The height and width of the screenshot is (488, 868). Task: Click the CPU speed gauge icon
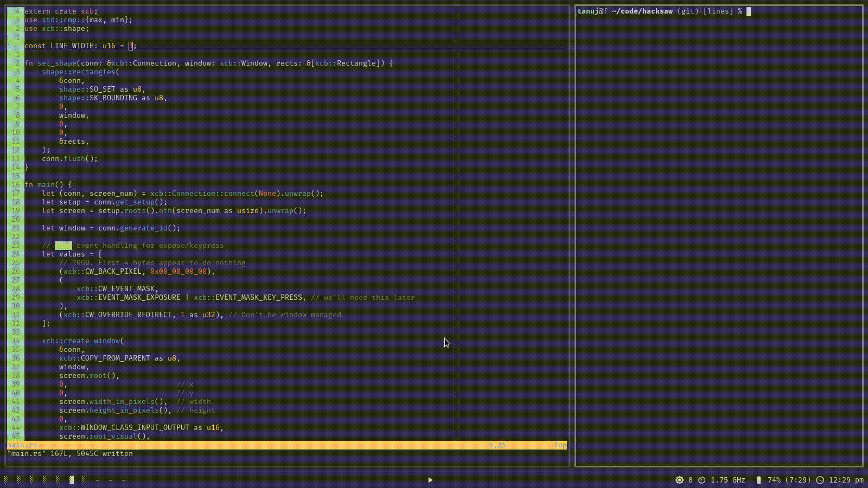tap(701, 480)
